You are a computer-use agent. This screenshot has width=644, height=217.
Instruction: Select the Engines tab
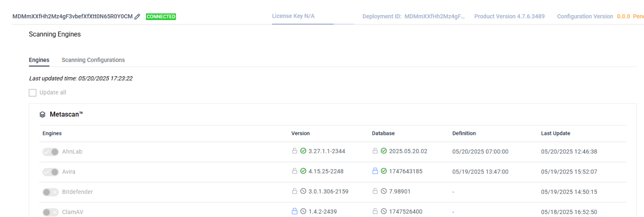(39, 60)
